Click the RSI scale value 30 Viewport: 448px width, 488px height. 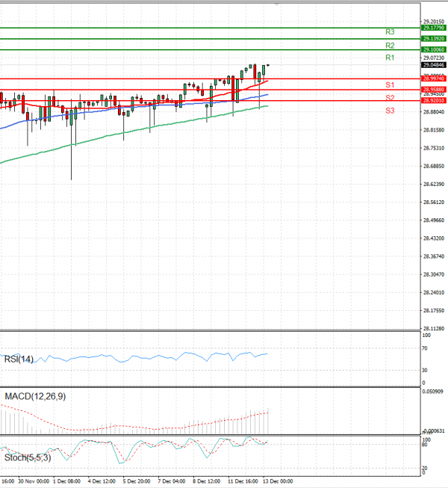[x=425, y=371]
